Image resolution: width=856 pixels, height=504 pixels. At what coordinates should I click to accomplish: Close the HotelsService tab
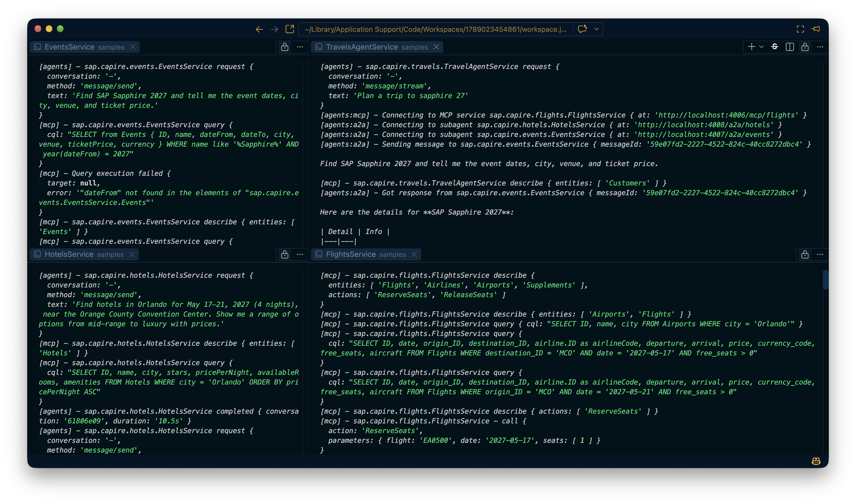tap(132, 254)
